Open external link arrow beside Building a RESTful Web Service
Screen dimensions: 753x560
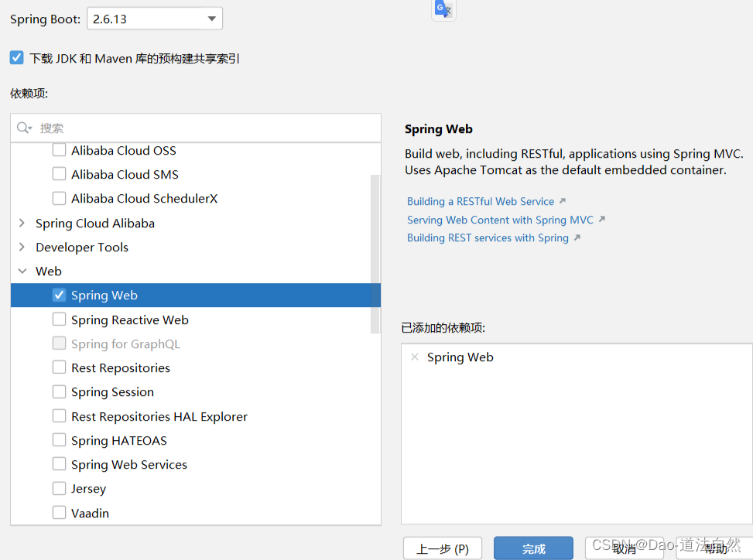pyautogui.click(x=563, y=201)
